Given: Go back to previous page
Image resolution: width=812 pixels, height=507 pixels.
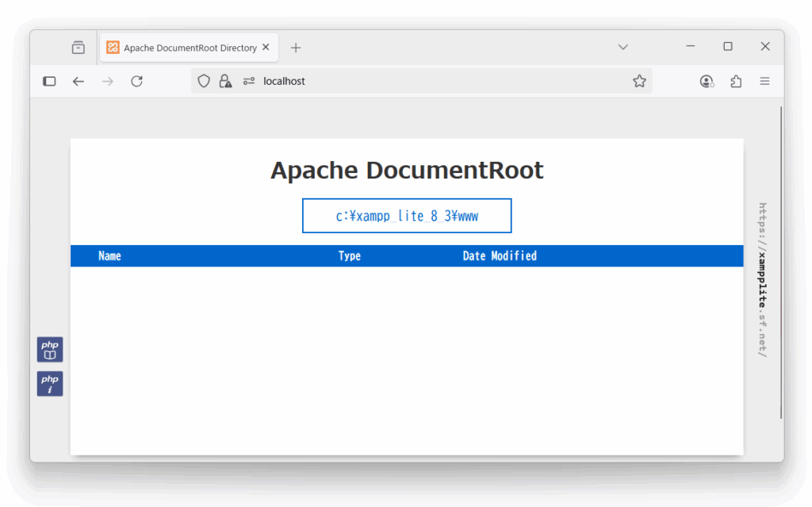Looking at the screenshot, I should [x=79, y=82].
